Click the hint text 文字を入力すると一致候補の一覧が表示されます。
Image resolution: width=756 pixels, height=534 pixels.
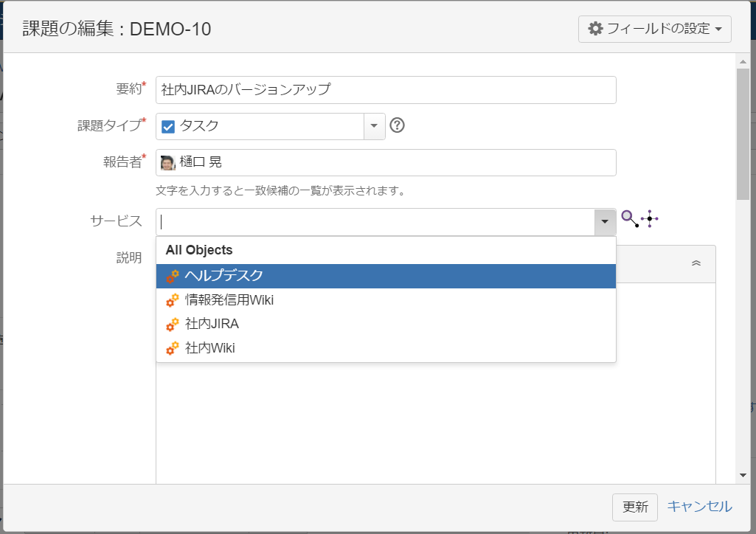tap(280, 191)
